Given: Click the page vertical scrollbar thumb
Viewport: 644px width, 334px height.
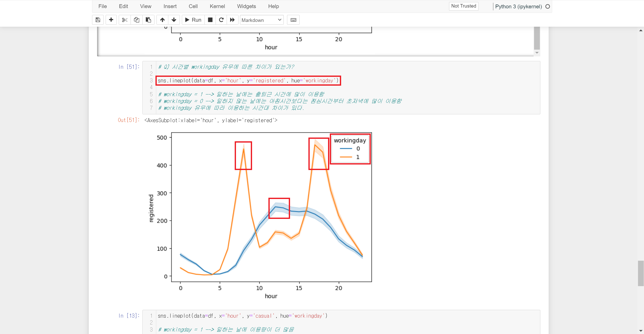Looking at the screenshot, I should pyautogui.click(x=640, y=273).
